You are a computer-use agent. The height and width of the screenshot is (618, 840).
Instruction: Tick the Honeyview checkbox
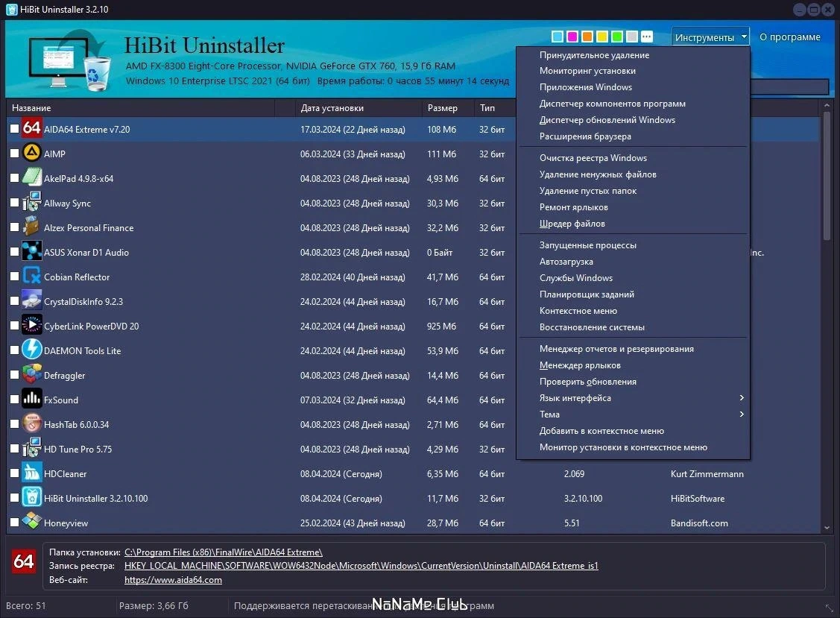pos(14,523)
